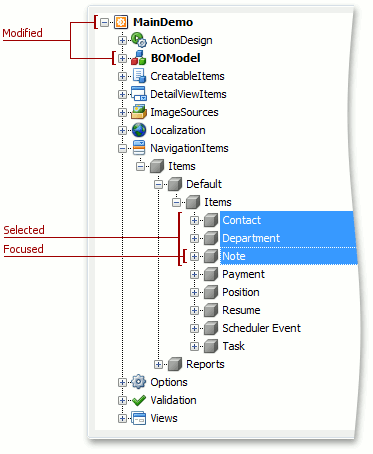This screenshot has height=454, width=373.
Task: Expand the DetailViewItems node
Action: pyautogui.click(x=122, y=94)
